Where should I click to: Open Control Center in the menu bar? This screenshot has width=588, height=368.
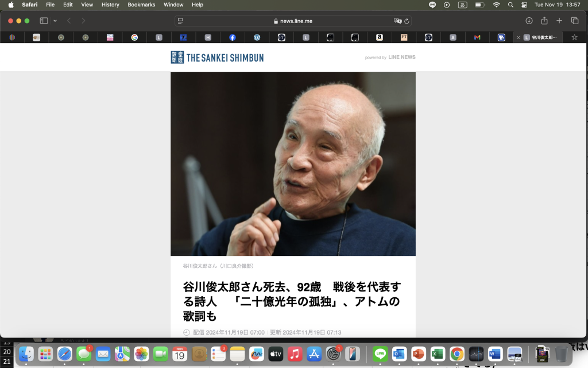pos(524,5)
